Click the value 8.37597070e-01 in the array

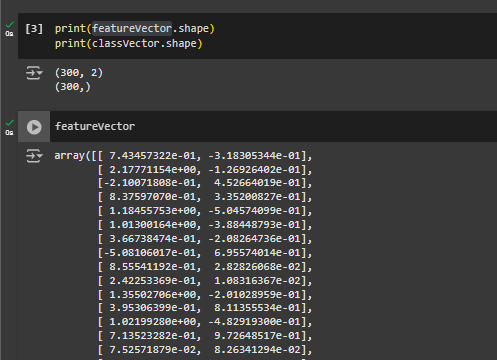tap(153, 197)
